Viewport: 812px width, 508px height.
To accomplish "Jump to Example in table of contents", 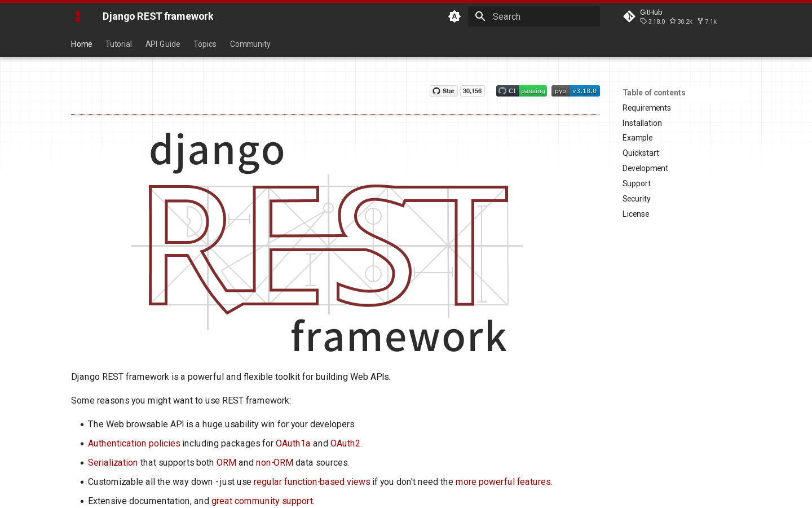I will (638, 138).
